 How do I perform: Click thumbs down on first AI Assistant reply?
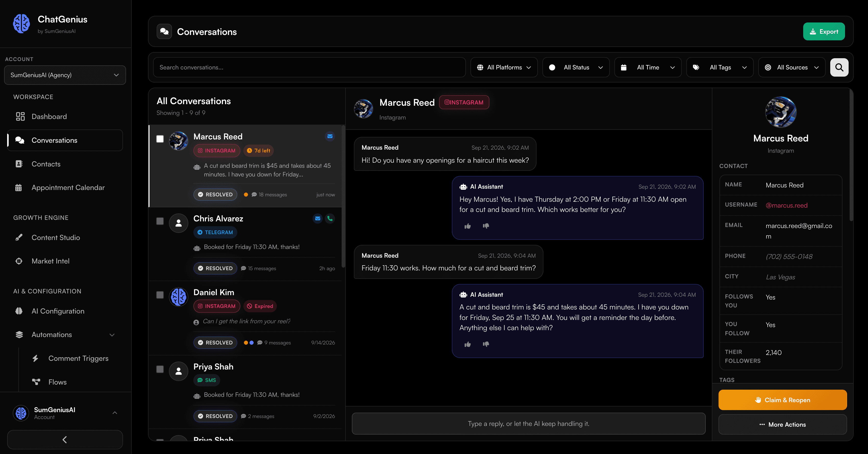coord(486,226)
